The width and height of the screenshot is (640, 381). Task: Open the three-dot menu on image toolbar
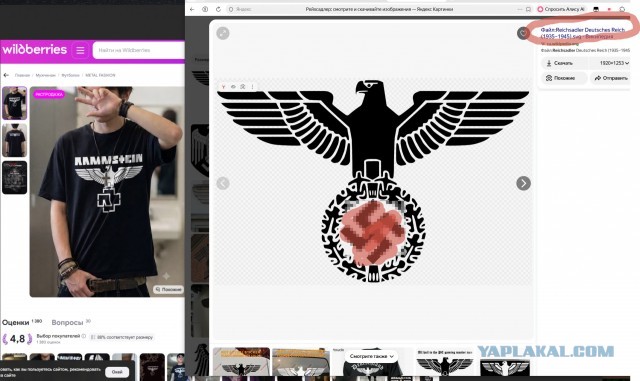[x=253, y=87]
